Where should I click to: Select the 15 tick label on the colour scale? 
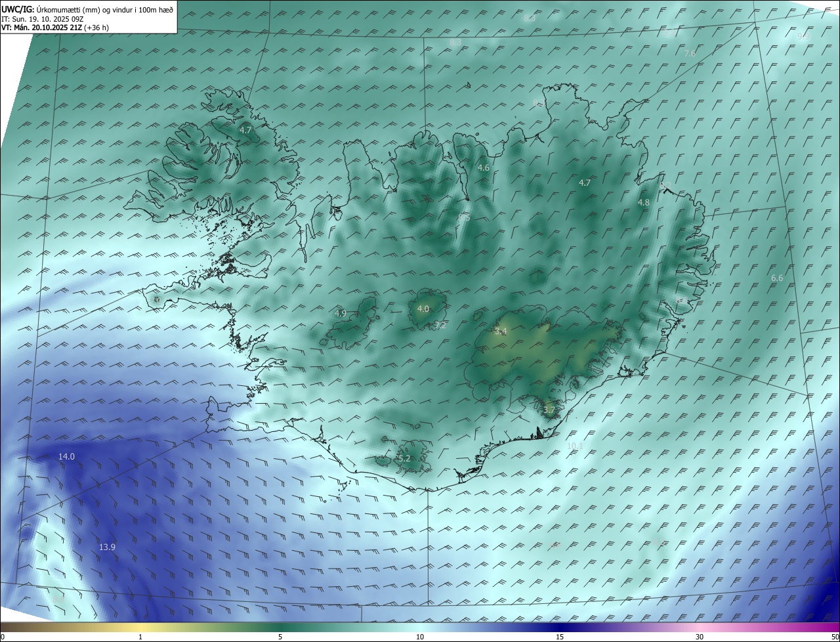[x=560, y=637]
